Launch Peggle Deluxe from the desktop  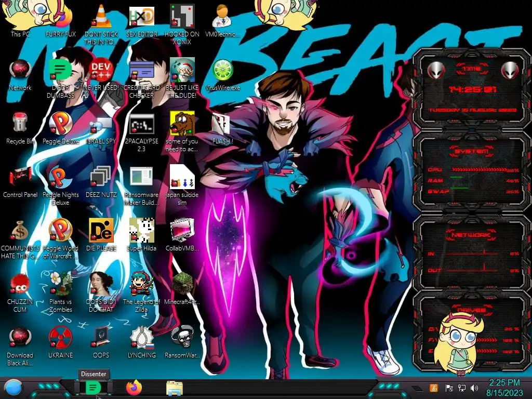tap(60, 128)
